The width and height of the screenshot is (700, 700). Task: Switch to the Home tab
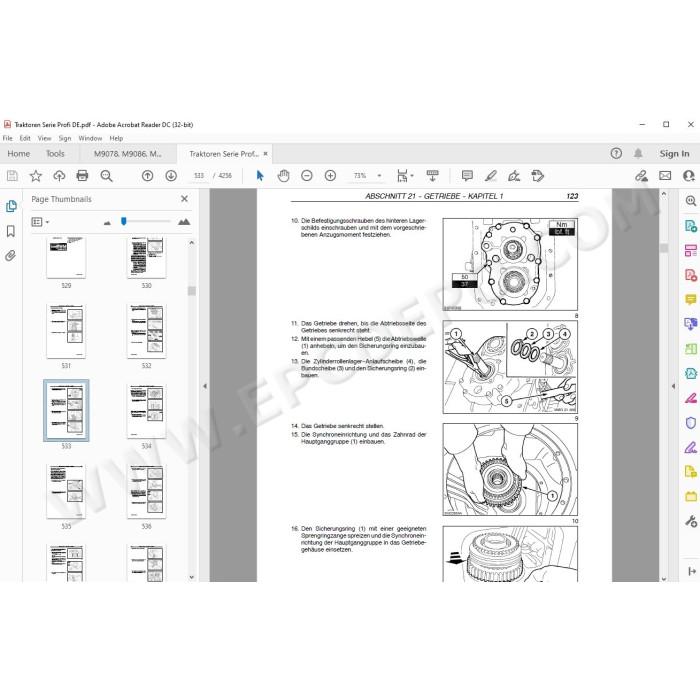coord(19,154)
